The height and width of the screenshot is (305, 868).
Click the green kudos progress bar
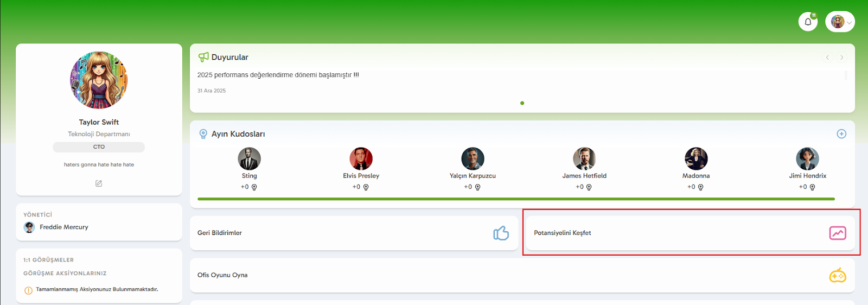click(x=515, y=199)
